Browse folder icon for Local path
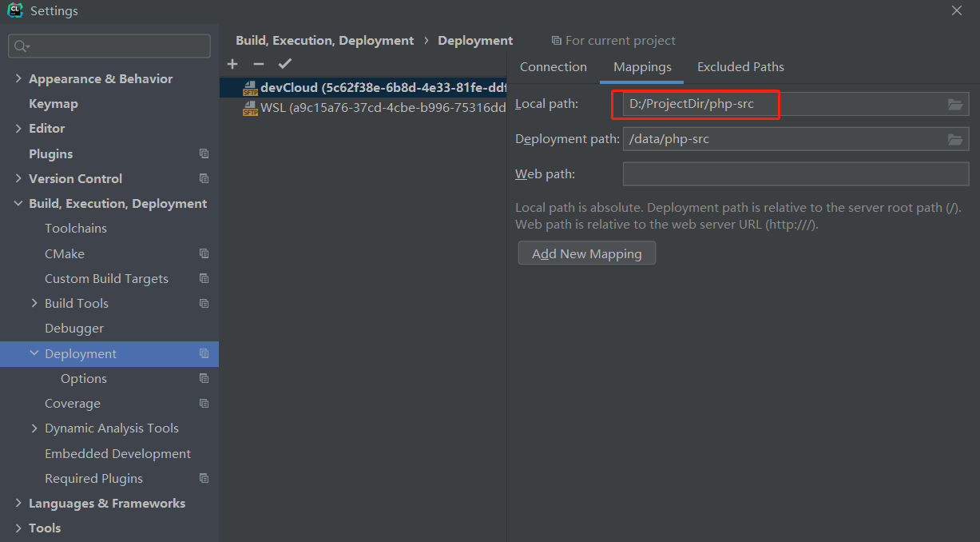Image resolution: width=980 pixels, height=542 pixels. tap(955, 105)
